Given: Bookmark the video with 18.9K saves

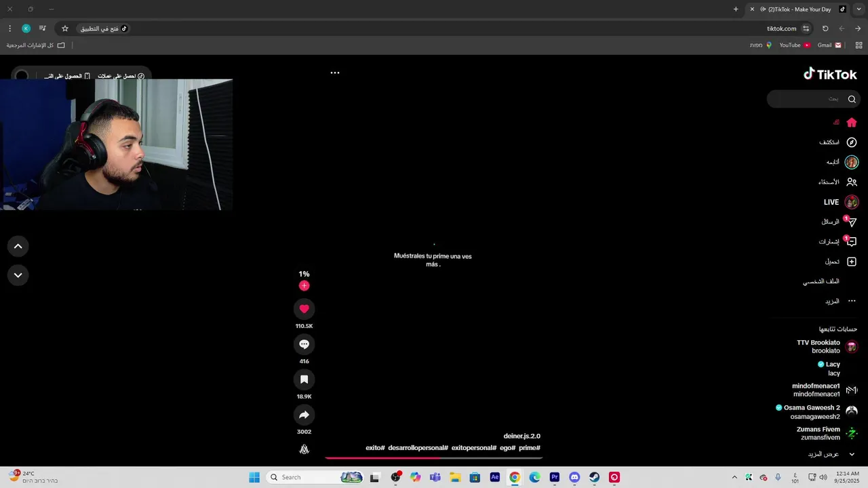Looking at the screenshot, I should [x=304, y=380].
